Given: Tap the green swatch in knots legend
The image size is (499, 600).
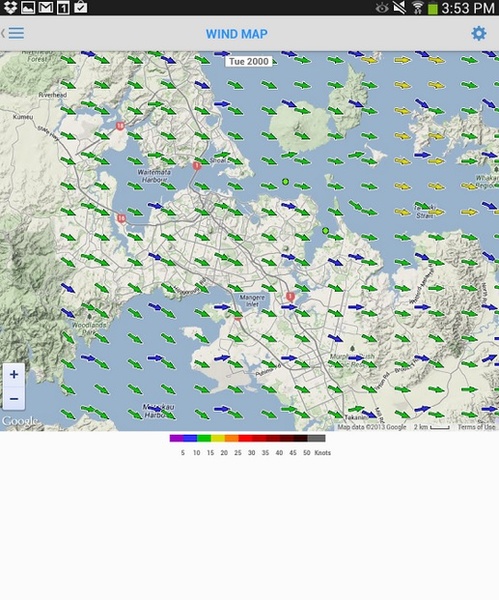Looking at the screenshot, I should (x=204, y=438).
